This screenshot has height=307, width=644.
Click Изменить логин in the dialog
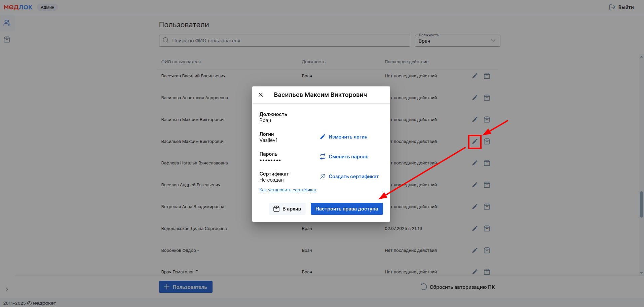[x=344, y=137]
